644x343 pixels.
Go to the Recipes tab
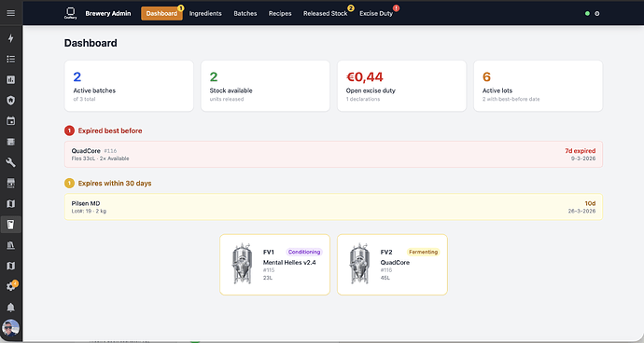(x=280, y=14)
